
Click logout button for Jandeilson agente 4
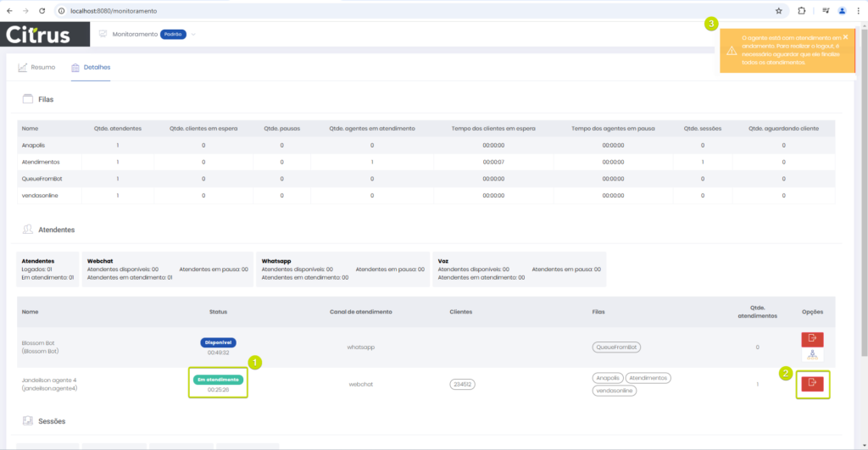812,384
